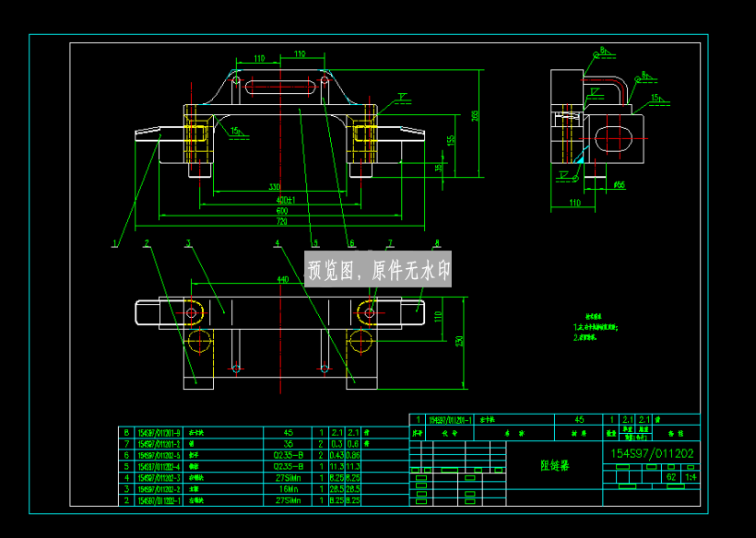Click the 230 vertical dimension text
756x538 pixels.
coord(459,343)
